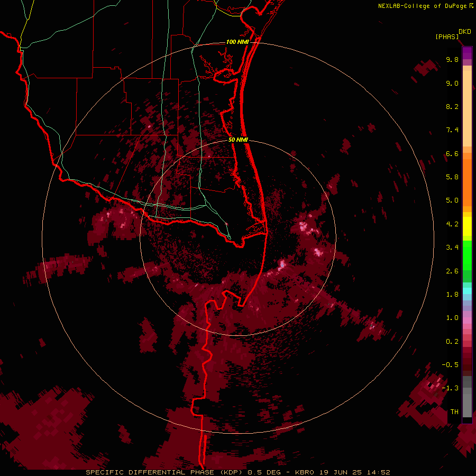Click the 6.6 scale label
This screenshot has height=476, width=476.
pos(452,153)
